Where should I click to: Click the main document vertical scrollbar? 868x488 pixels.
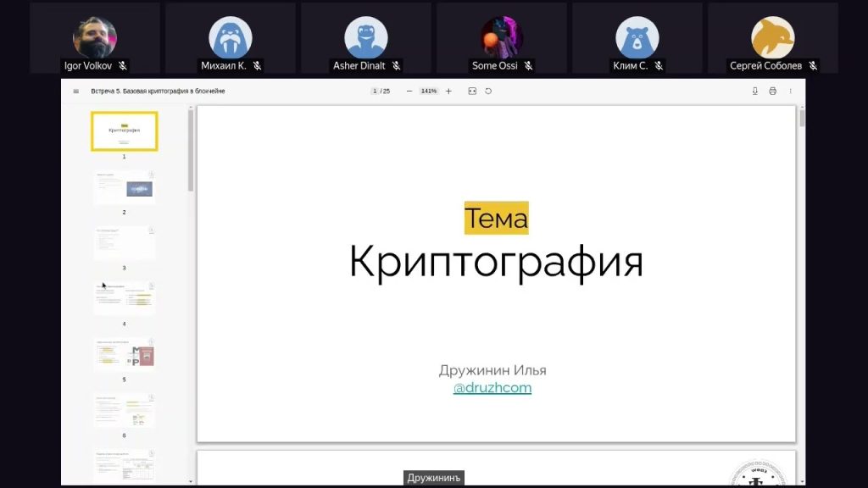point(802,119)
